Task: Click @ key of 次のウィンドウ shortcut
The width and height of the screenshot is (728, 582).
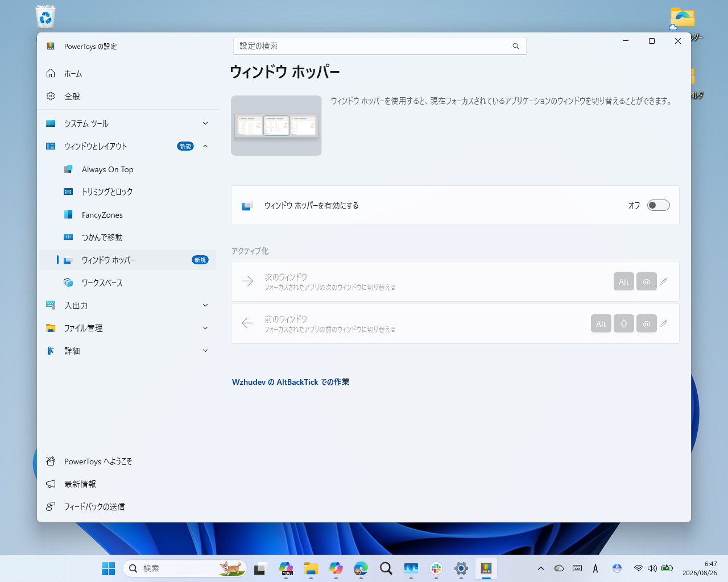Action: click(647, 281)
